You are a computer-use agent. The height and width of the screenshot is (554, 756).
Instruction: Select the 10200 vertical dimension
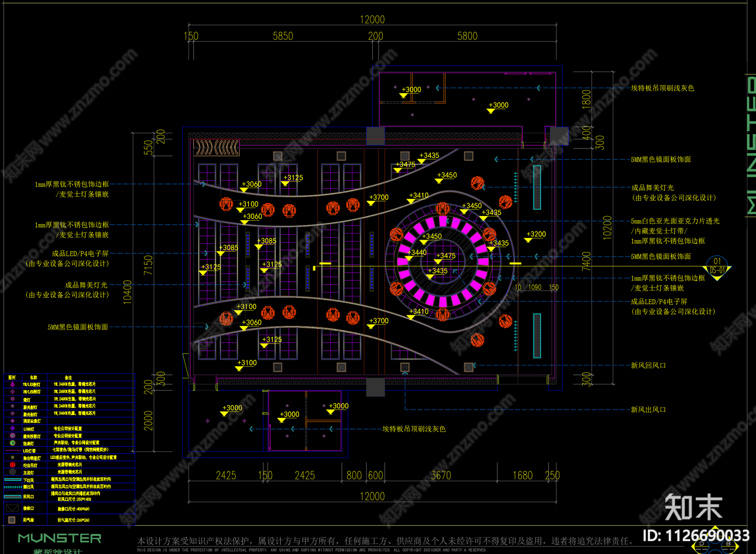click(607, 228)
